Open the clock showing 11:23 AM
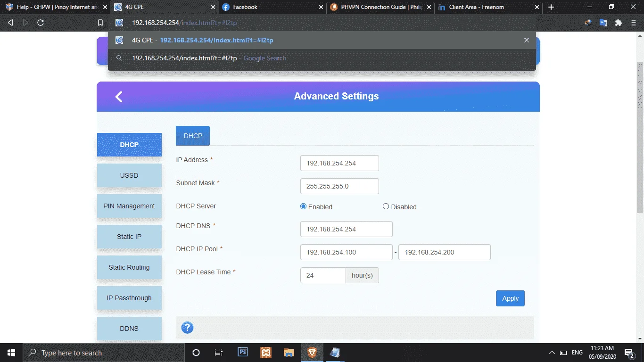This screenshot has width=644, height=362. click(602, 353)
